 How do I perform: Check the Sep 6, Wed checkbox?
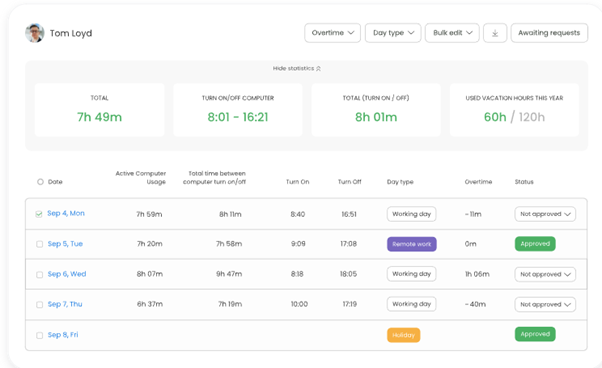coord(40,275)
